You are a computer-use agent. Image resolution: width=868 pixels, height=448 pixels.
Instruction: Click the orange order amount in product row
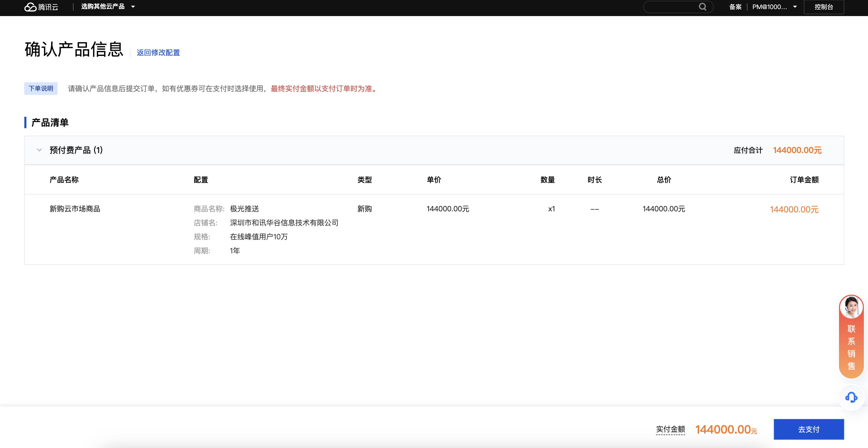[x=794, y=209]
